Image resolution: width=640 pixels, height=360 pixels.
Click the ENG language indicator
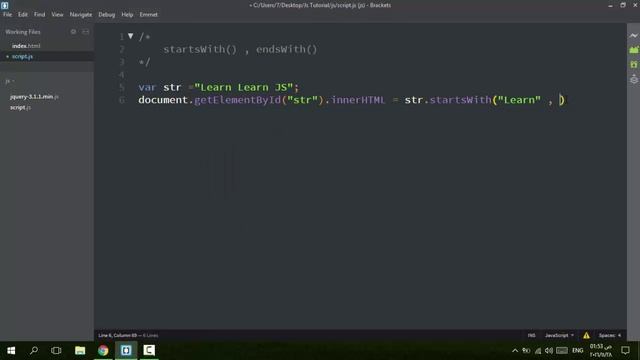(578, 351)
